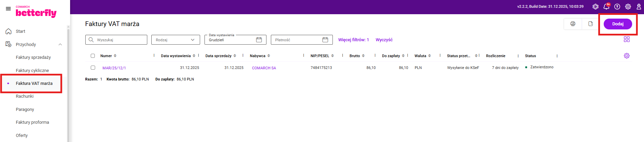644x142 pixels.
Task: Open Faktury proforma from sidebar
Action: (33, 122)
